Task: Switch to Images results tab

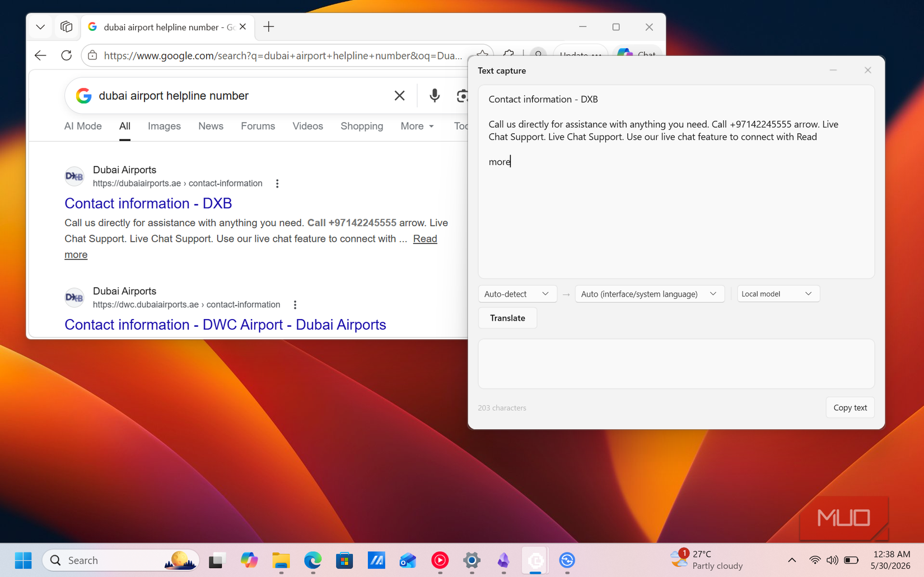Action: (164, 126)
